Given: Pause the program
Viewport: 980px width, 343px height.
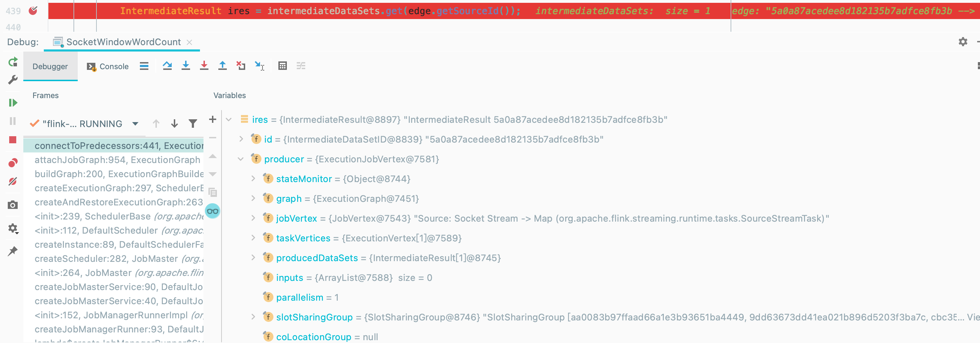Looking at the screenshot, I should pyautogui.click(x=13, y=121).
